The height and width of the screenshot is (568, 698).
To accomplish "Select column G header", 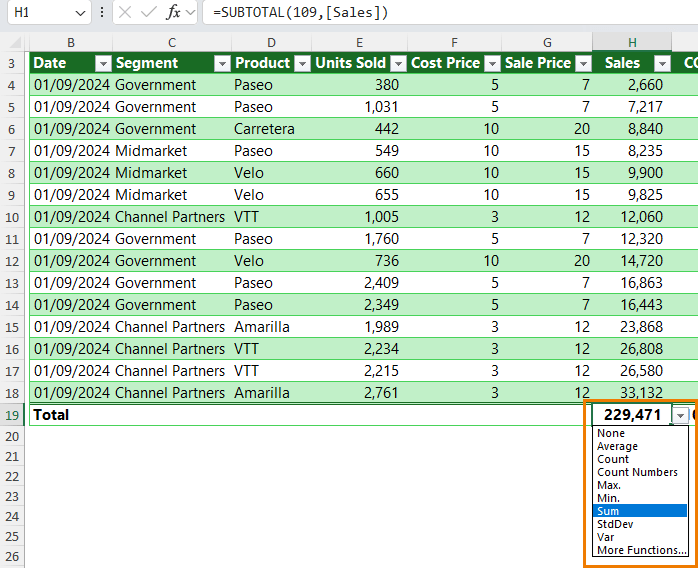I will 547,43.
